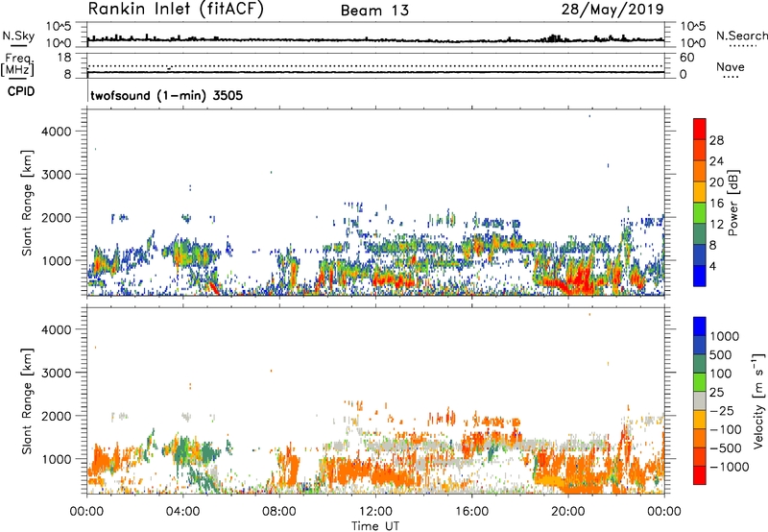The width and height of the screenshot is (768, 532).
Task: Click the '4' tick on power colorbar
Action: 713,266
